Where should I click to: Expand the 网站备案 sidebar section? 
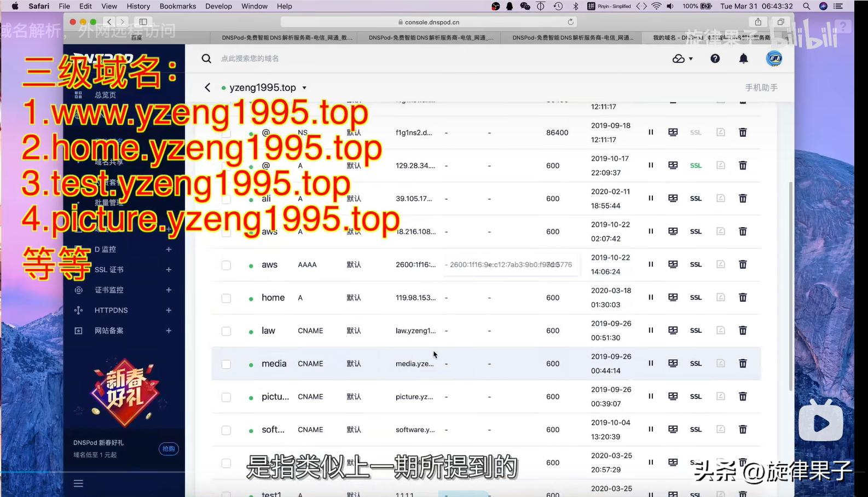coord(169,331)
